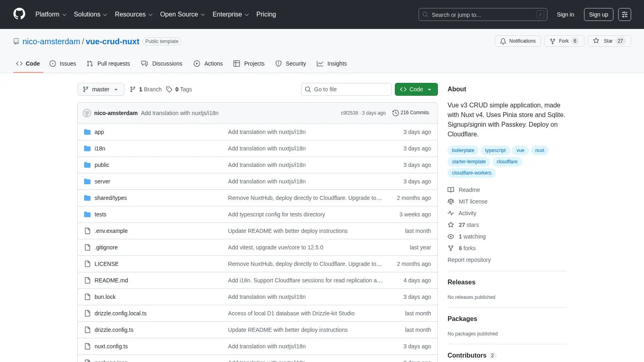Click the Notifications button

tap(518, 41)
